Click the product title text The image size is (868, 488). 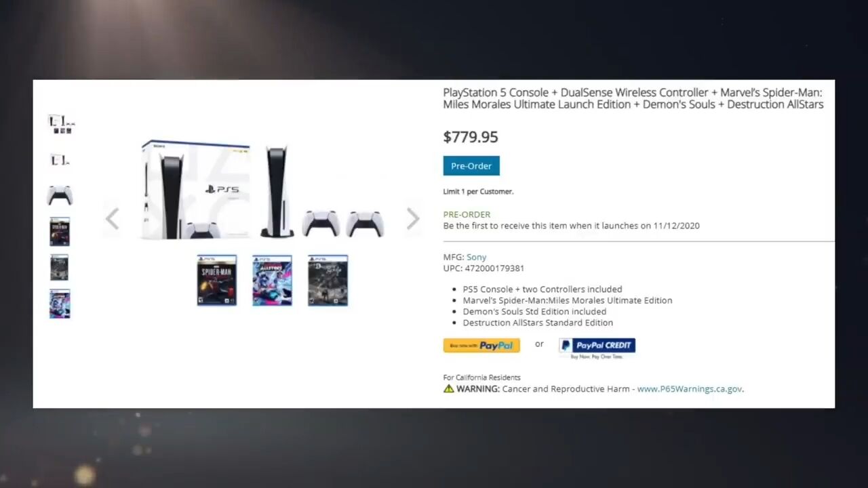633,98
